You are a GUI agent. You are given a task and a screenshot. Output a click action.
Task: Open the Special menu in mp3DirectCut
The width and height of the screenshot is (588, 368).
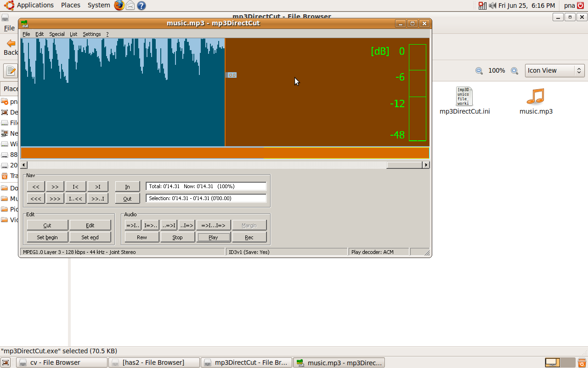pos(57,34)
